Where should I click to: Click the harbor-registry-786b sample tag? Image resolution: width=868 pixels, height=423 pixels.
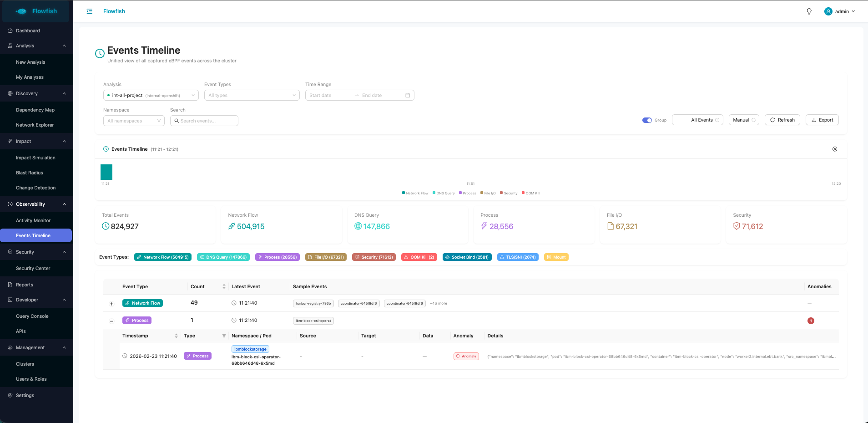click(313, 303)
